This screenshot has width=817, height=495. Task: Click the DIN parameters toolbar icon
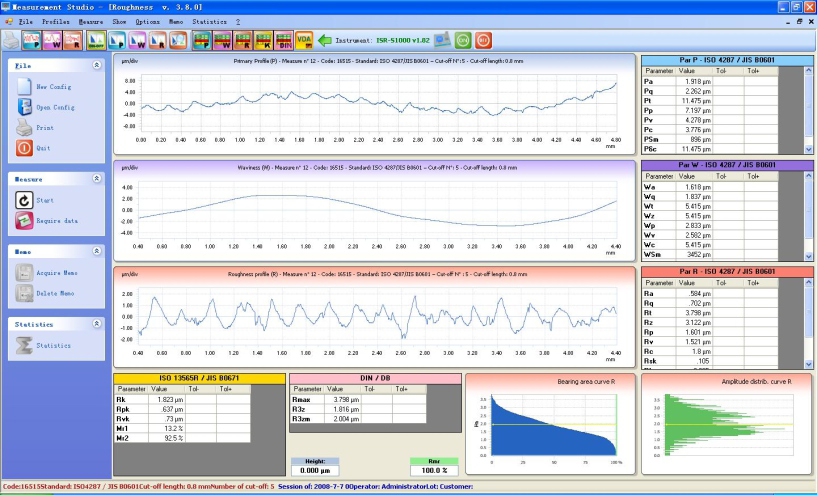click(x=283, y=40)
